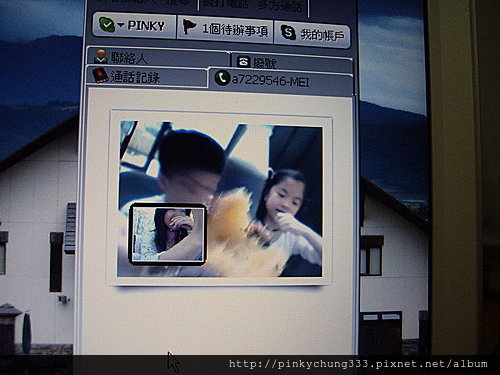Open the PINKY status dropdown arrow
The height and width of the screenshot is (375, 500).
click(121, 25)
